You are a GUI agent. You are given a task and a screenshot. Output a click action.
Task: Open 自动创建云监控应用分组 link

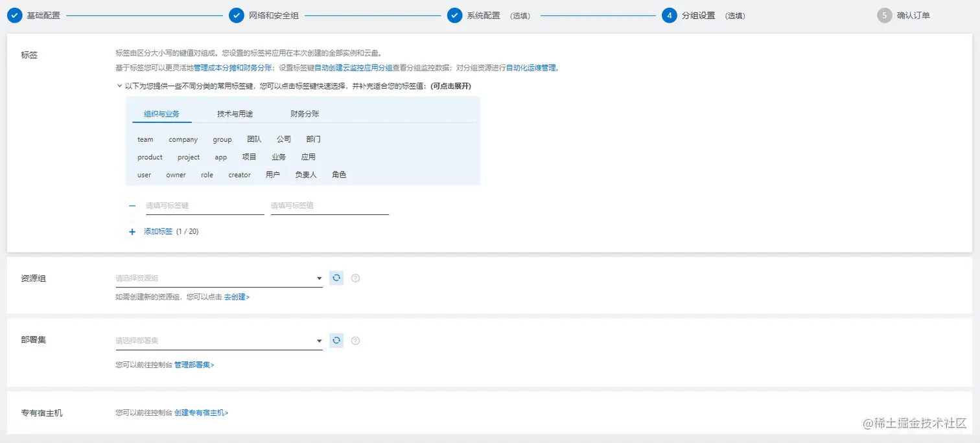click(353, 67)
